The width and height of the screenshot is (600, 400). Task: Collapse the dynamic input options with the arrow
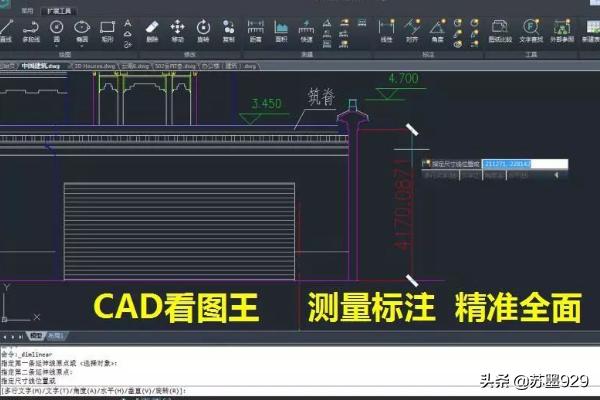(557, 175)
